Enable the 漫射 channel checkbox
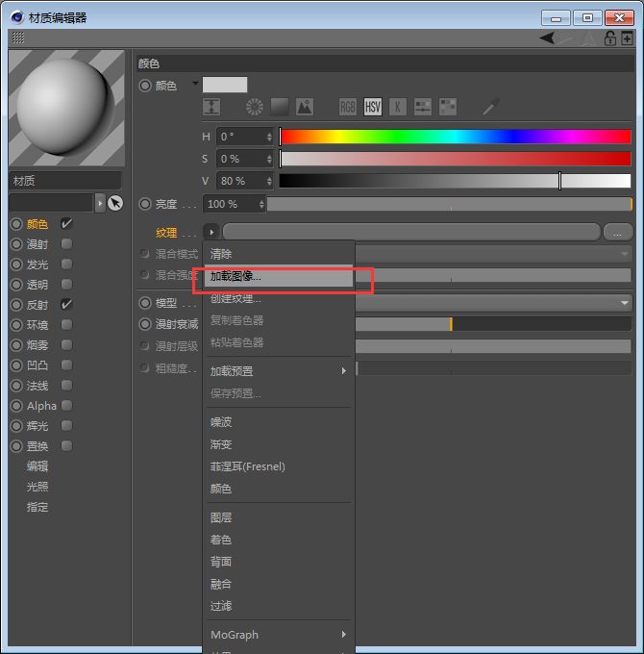644x654 pixels. click(x=66, y=244)
